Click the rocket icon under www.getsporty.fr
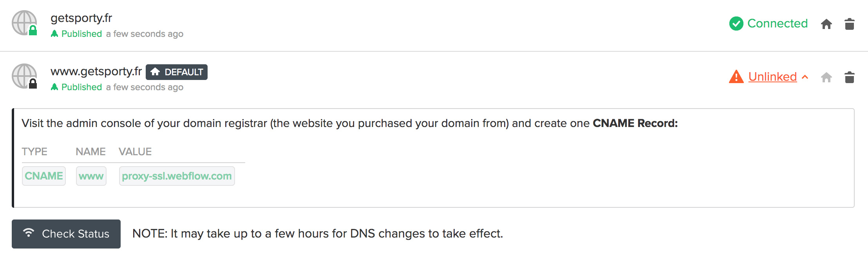The width and height of the screenshot is (868, 254). coord(54,87)
